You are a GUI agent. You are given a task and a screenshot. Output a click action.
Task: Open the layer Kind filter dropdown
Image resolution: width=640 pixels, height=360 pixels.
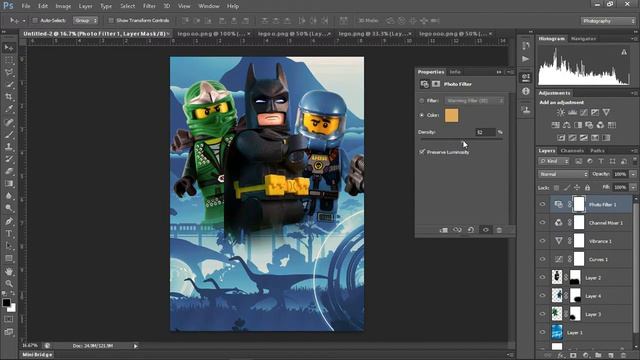(553, 162)
